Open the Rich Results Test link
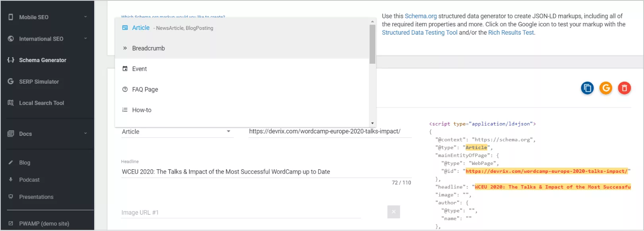This screenshot has height=231, width=644. tap(511, 33)
